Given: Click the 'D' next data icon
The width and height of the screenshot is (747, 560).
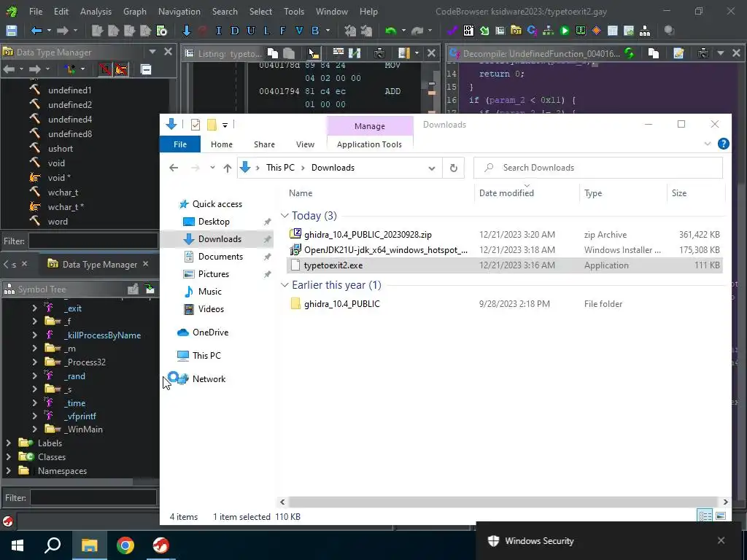Looking at the screenshot, I should pos(234,31).
